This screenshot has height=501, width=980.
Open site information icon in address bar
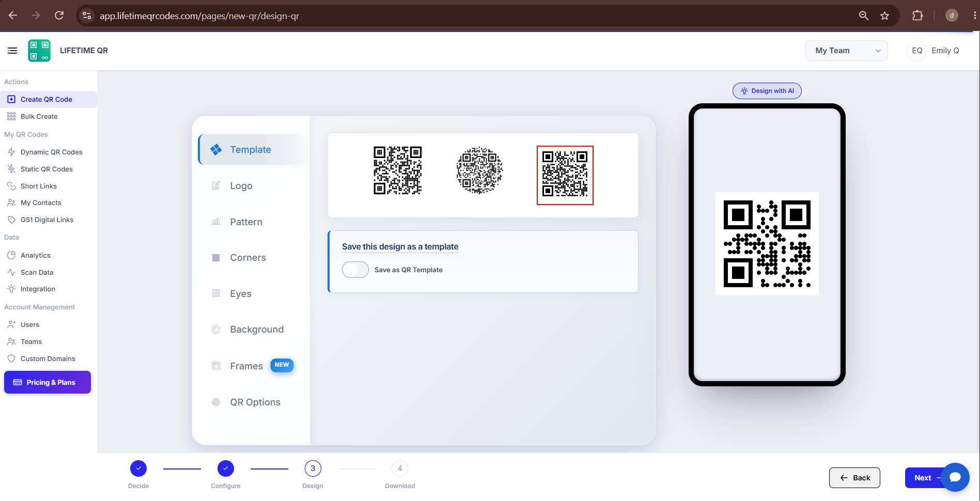click(x=87, y=15)
